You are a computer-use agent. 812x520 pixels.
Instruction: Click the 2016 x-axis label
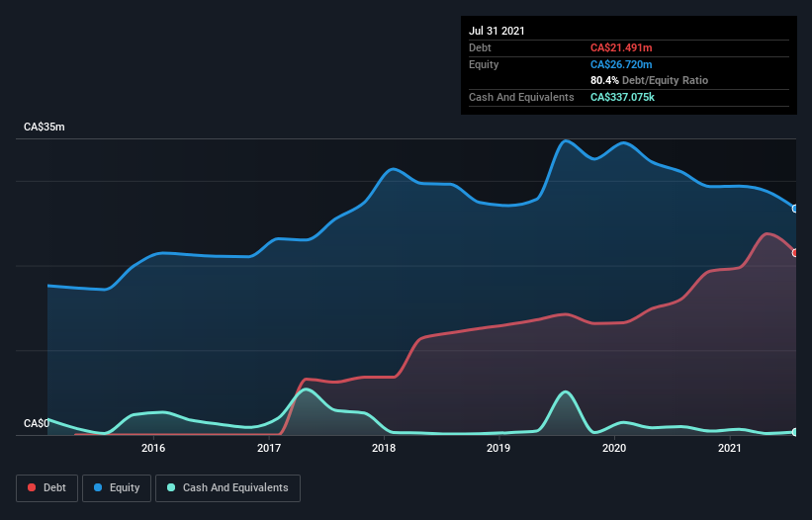point(153,448)
